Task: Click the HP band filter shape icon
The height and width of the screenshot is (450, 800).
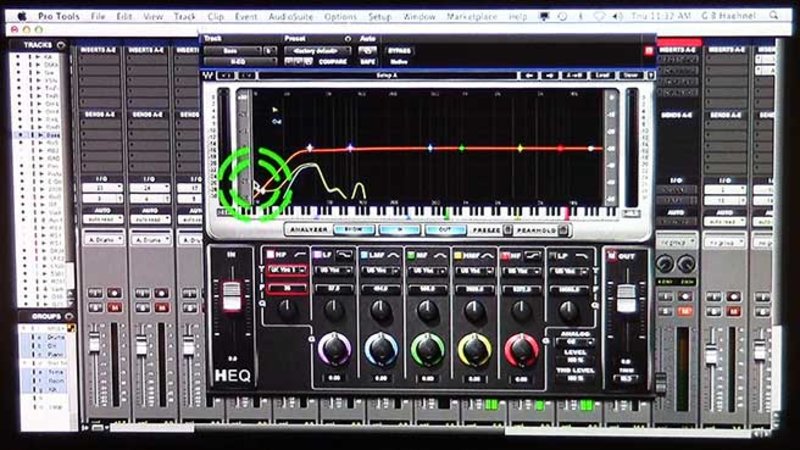Action: (x=300, y=255)
